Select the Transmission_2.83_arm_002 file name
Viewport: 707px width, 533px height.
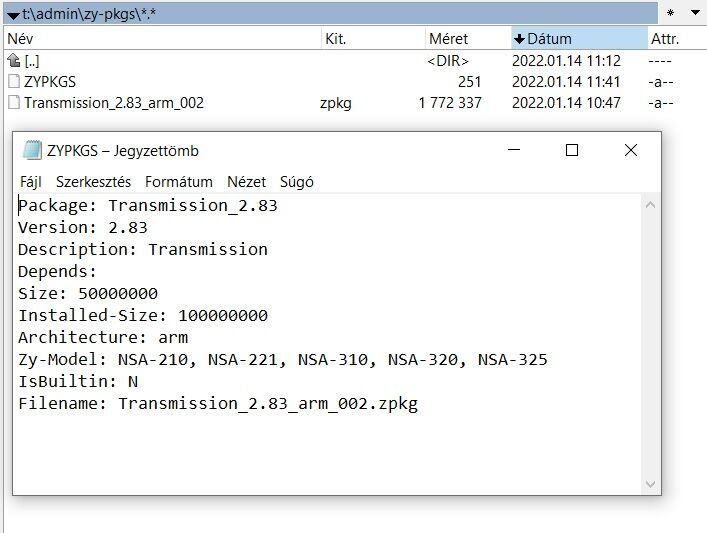[114, 103]
